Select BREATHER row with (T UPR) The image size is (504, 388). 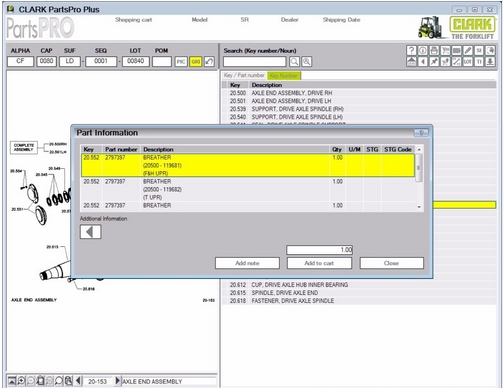248,189
